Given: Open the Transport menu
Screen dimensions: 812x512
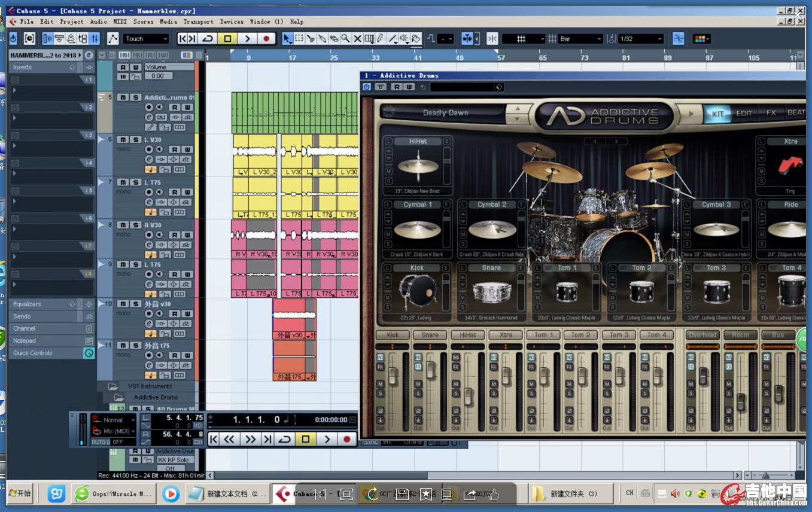Looking at the screenshot, I should tap(198, 22).
